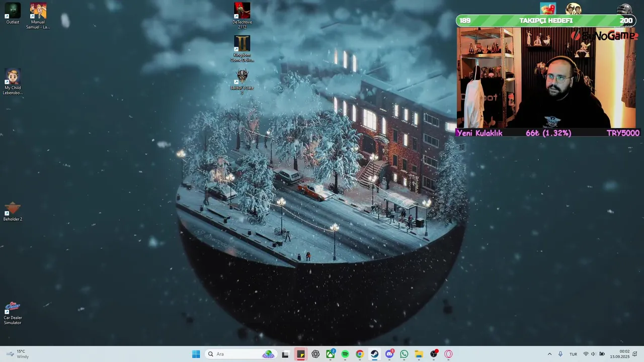
Task: Open the Windows Start menu
Action: click(x=196, y=354)
